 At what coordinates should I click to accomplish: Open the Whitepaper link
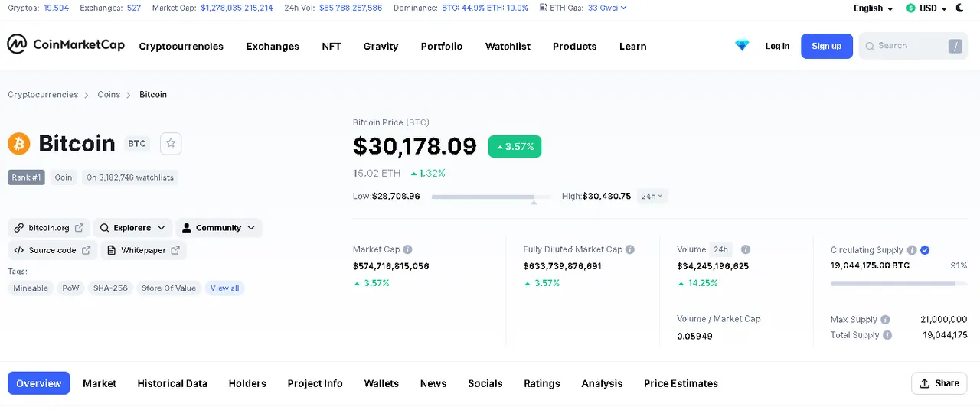[143, 250]
